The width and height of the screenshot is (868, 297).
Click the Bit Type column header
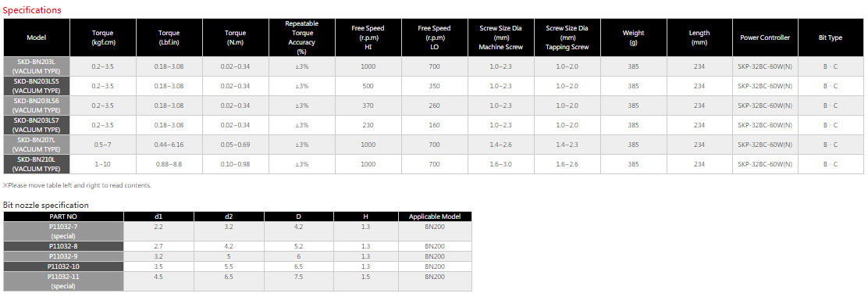(x=831, y=38)
